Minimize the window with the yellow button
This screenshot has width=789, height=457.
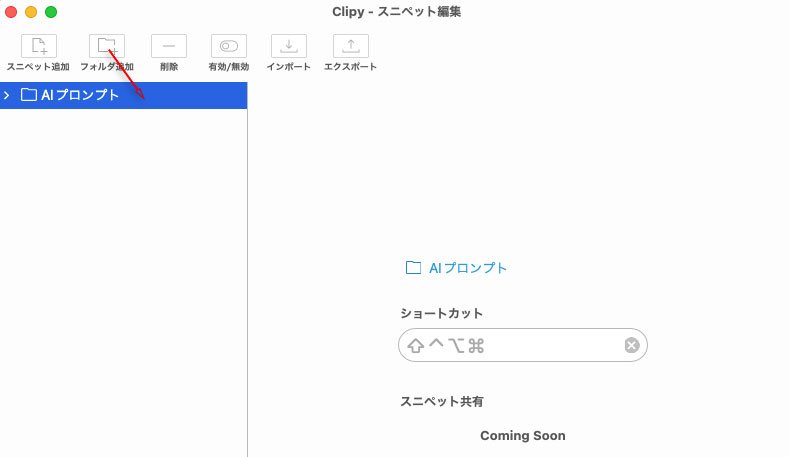pyautogui.click(x=31, y=12)
